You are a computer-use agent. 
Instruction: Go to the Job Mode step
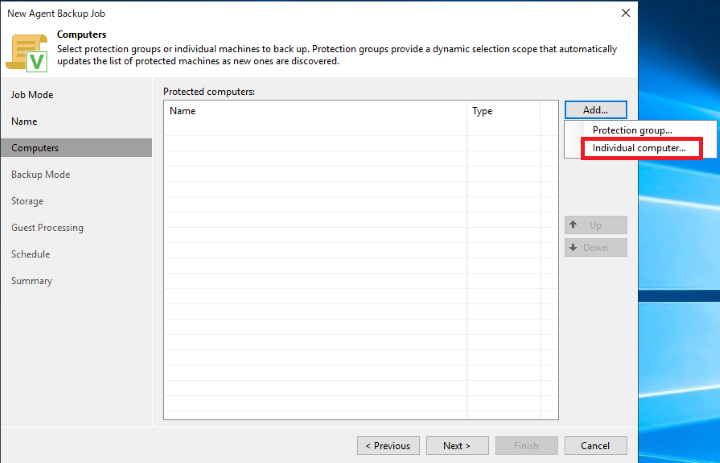click(32, 95)
